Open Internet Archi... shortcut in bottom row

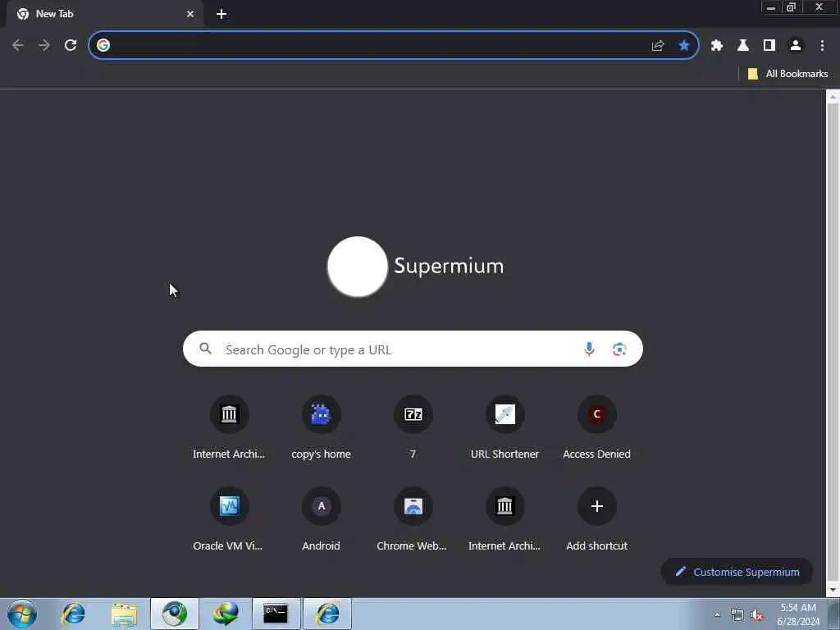pos(504,519)
